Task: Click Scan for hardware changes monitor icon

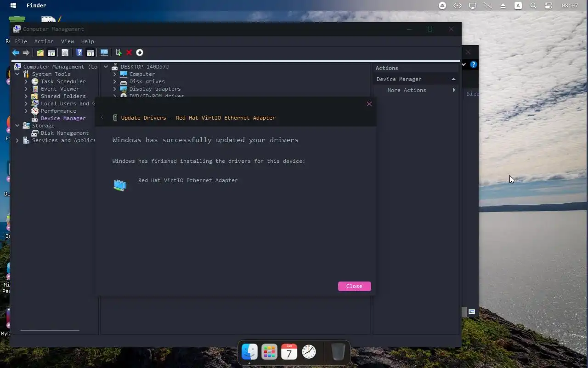Action: click(104, 52)
